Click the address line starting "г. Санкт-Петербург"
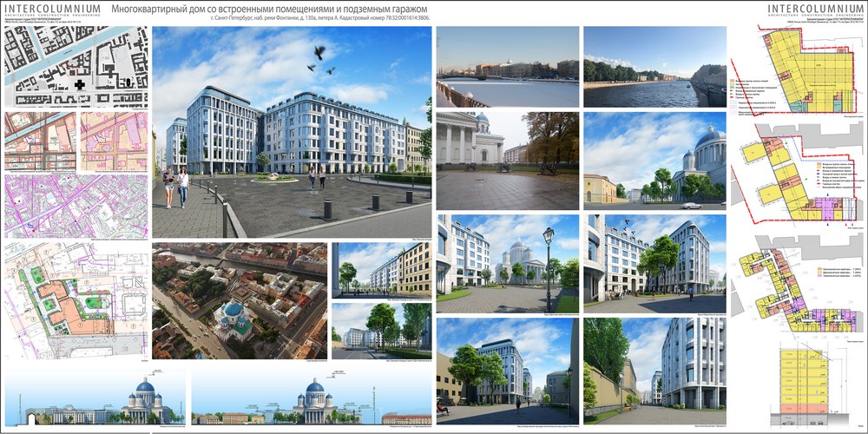868x434 pixels. coord(319,18)
